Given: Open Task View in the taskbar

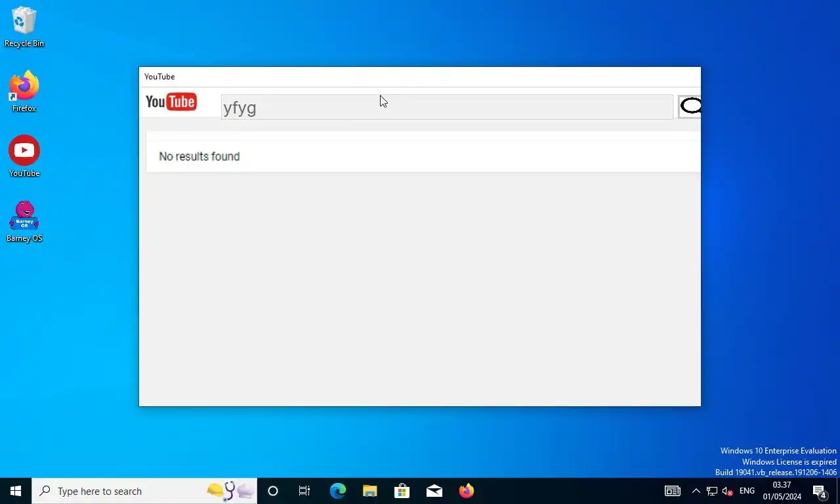Looking at the screenshot, I should click(304, 491).
